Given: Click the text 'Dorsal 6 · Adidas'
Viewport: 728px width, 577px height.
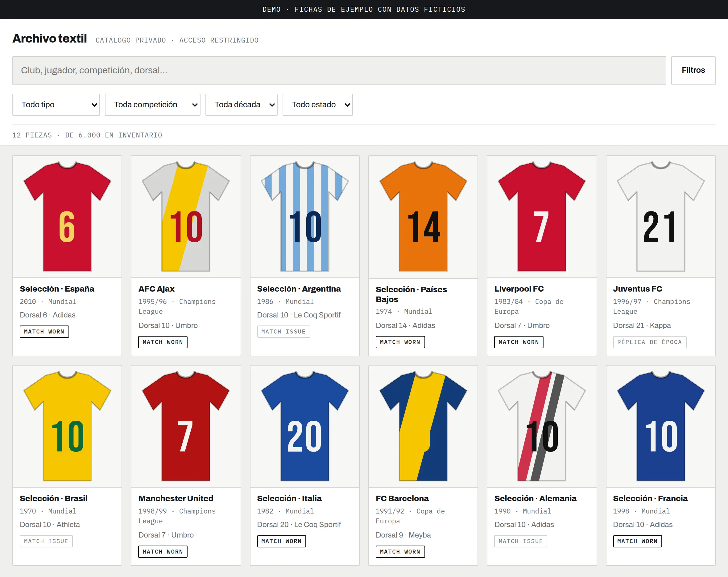Looking at the screenshot, I should pos(48,315).
